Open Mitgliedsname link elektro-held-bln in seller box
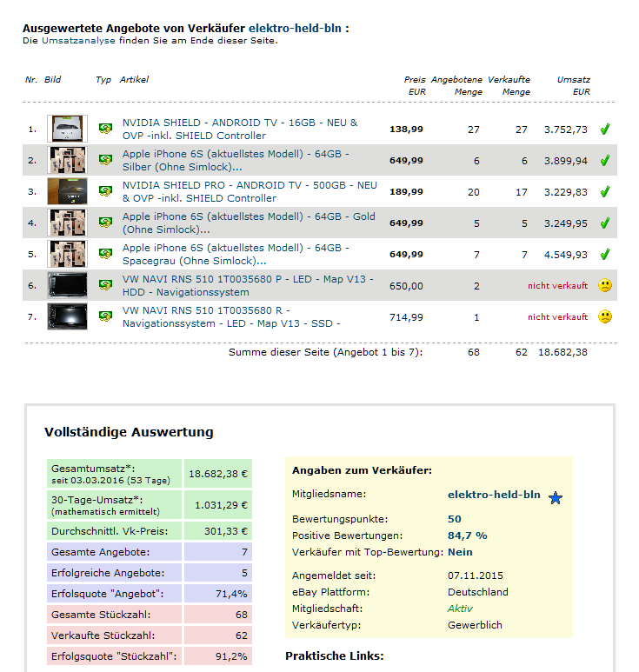The width and height of the screenshot is (639, 672). 494,495
